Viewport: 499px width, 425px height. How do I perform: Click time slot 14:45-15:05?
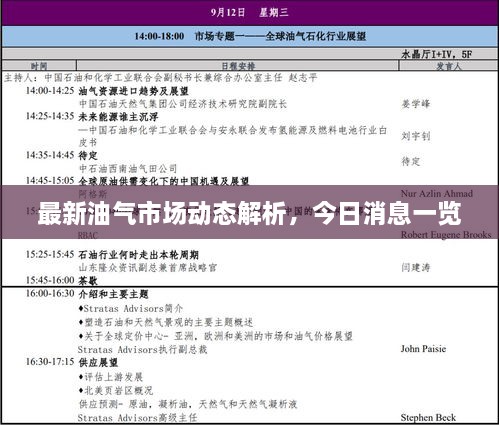(50, 180)
